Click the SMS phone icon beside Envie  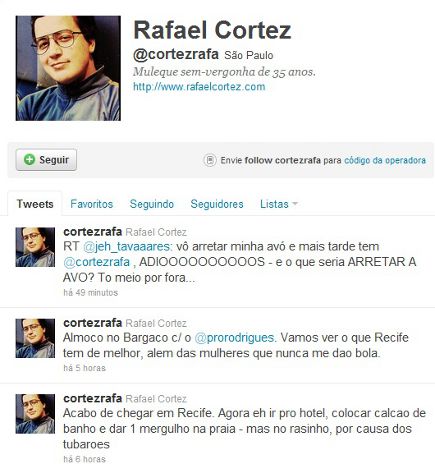pyautogui.click(x=210, y=160)
